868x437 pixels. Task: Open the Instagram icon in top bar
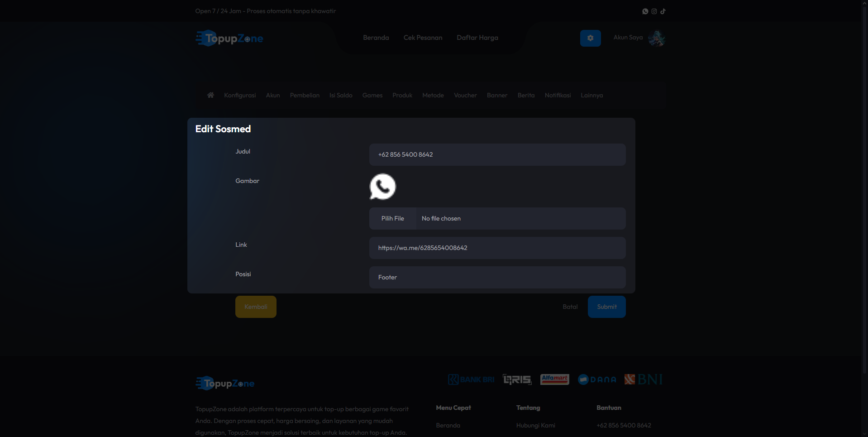pyautogui.click(x=654, y=11)
